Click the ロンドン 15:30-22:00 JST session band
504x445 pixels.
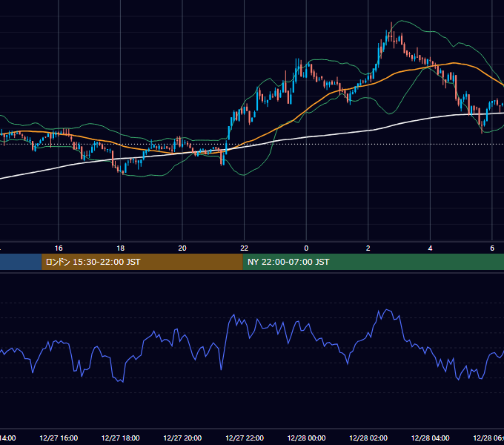(142, 262)
